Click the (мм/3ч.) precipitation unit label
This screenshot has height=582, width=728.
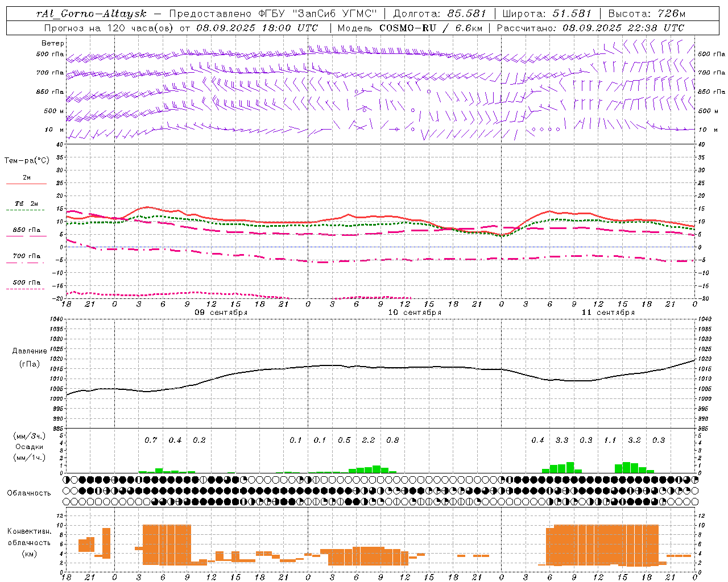[x=30, y=436]
